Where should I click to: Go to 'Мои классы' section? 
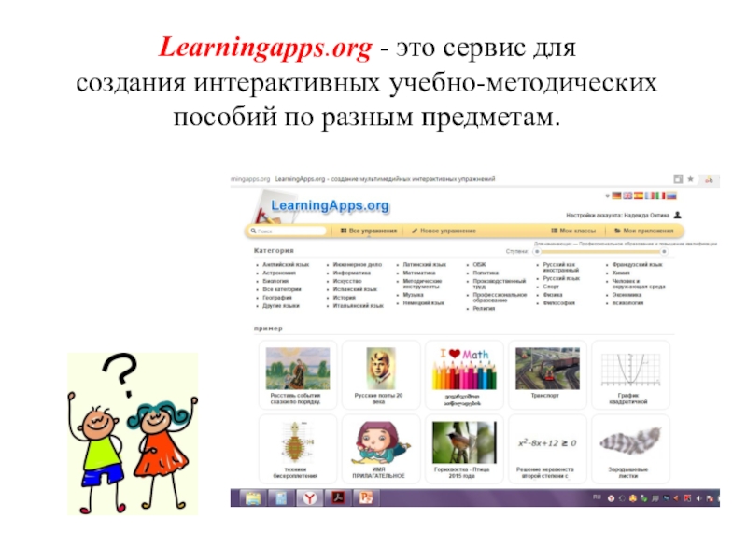[573, 231]
